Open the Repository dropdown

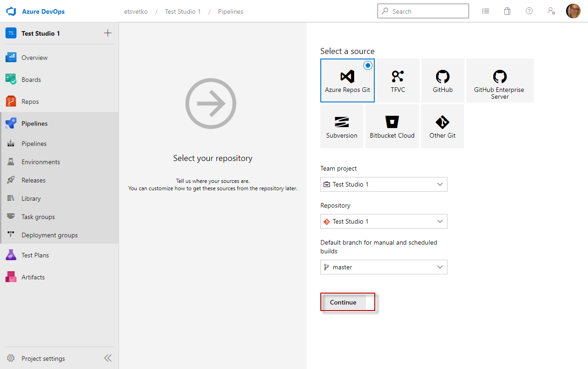384,221
